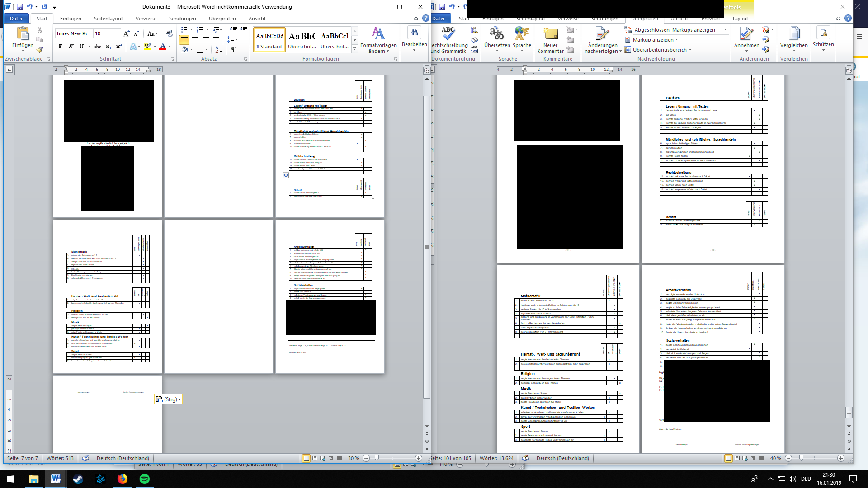
Task: Open the Einfügen ribbon tab
Action: pyautogui.click(x=71, y=19)
